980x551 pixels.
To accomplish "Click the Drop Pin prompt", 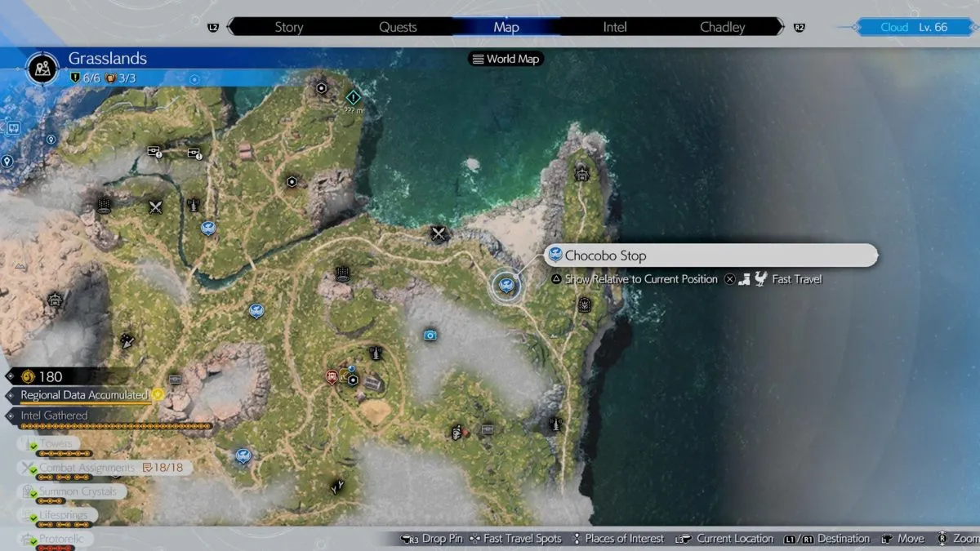I will pyautogui.click(x=433, y=539).
